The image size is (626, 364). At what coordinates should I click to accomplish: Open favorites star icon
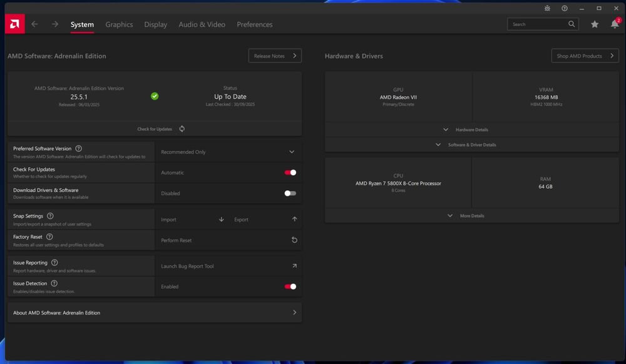pyautogui.click(x=595, y=24)
